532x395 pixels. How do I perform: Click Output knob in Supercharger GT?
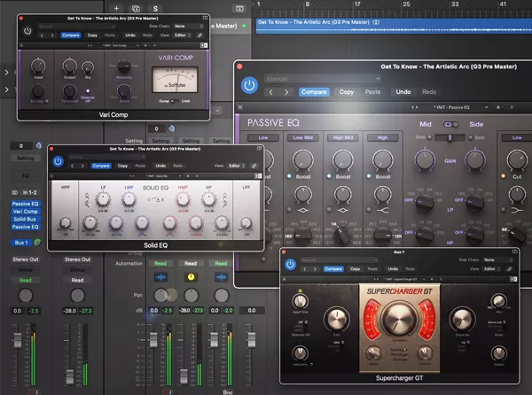(x=498, y=353)
